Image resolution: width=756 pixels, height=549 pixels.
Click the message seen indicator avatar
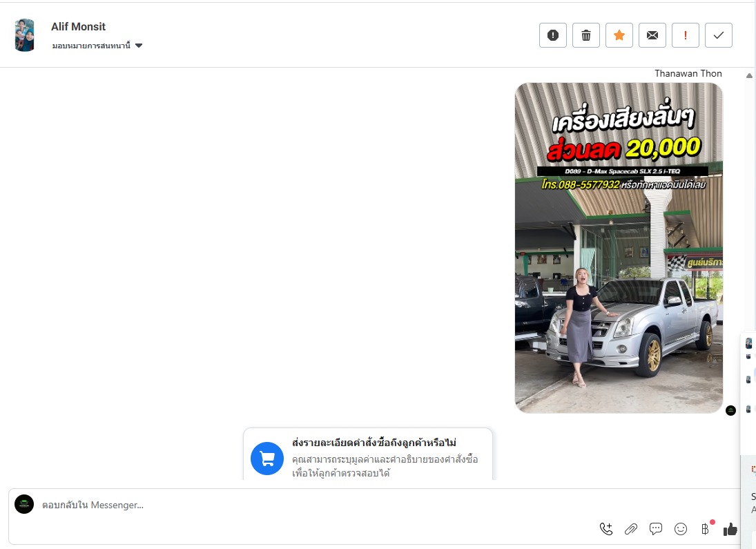coord(731,411)
